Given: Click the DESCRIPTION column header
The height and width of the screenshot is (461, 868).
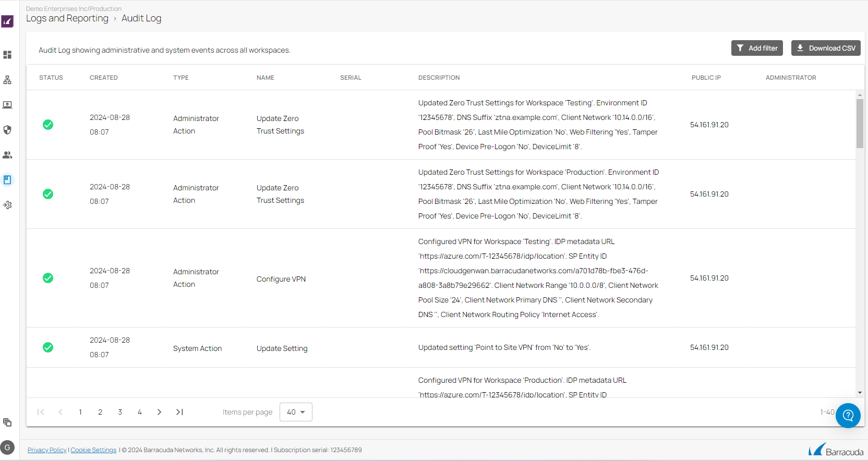Looking at the screenshot, I should pos(439,78).
